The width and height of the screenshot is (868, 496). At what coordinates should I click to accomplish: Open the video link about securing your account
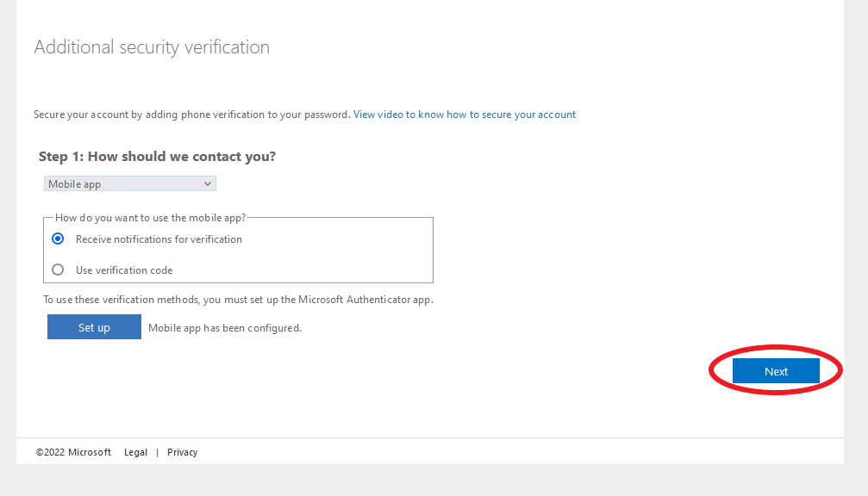point(465,115)
